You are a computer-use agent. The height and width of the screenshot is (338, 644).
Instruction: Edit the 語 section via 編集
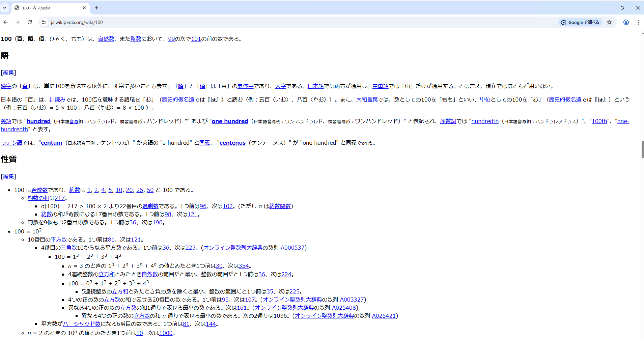(8, 73)
